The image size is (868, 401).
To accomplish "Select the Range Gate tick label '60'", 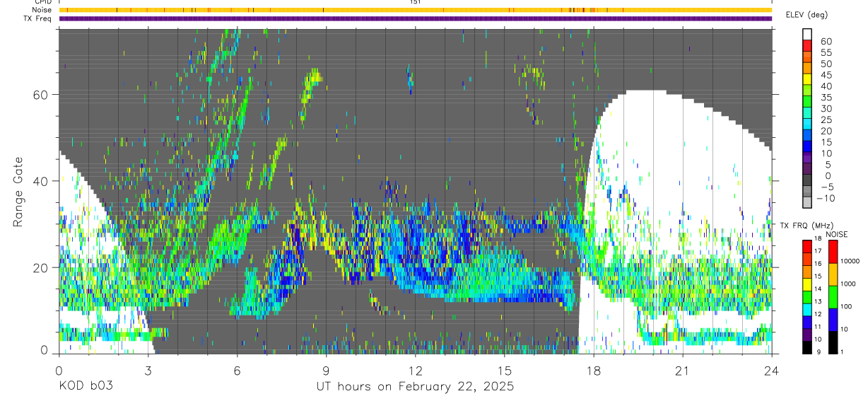I will click(40, 95).
